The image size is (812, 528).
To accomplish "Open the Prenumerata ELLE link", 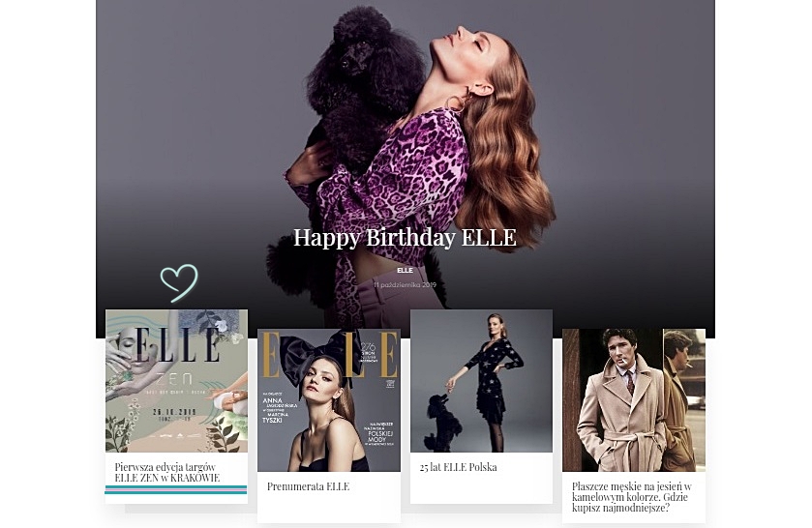I will point(308,486).
